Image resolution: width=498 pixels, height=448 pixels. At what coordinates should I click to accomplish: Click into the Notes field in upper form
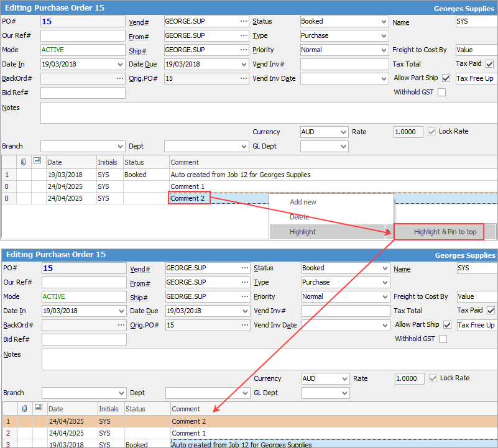pyautogui.click(x=267, y=112)
